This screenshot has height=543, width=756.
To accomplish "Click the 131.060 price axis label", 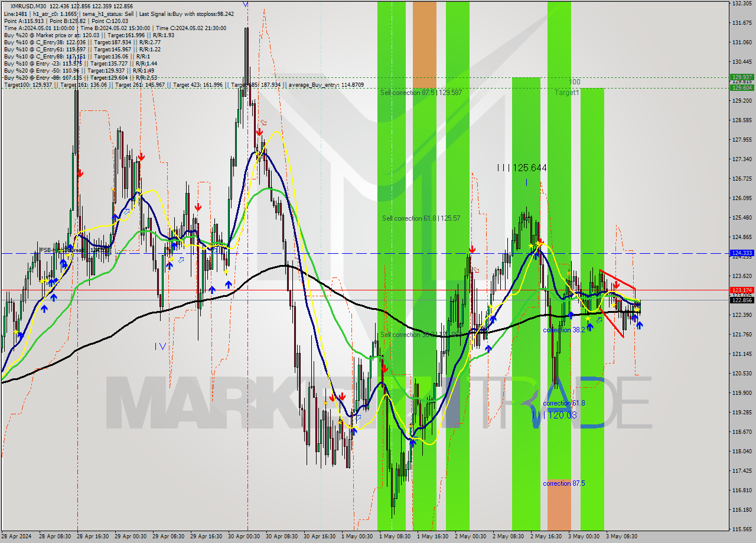I will point(742,42).
